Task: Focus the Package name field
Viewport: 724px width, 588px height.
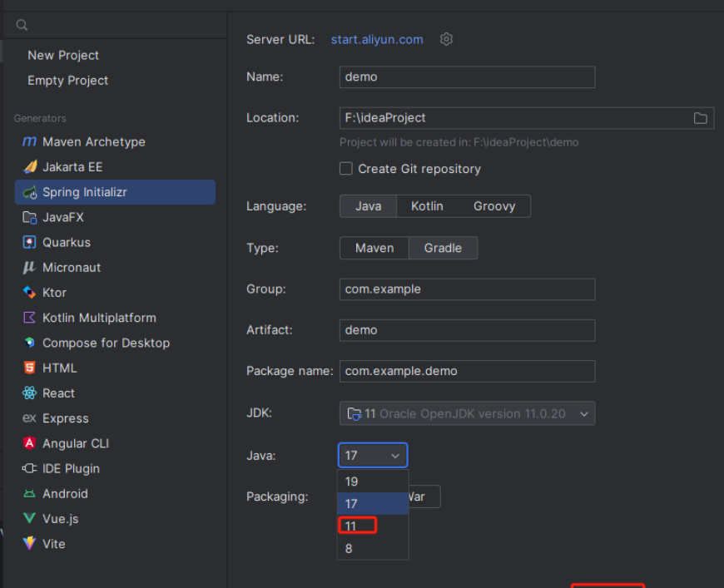Action: tap(467, 371)
